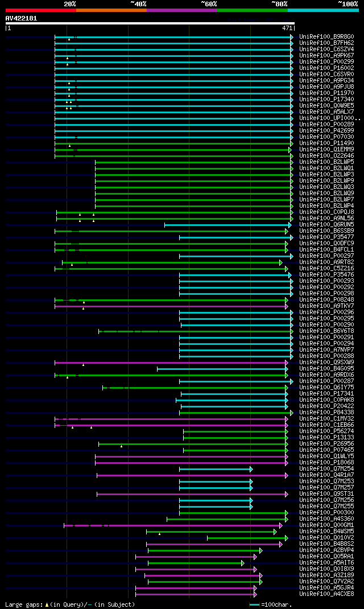The height and width of the screenshot is (609, 364).
Task: Click label UniRef100_Q0W9E5
Action: pyautogui.click(x=326, y=106)
